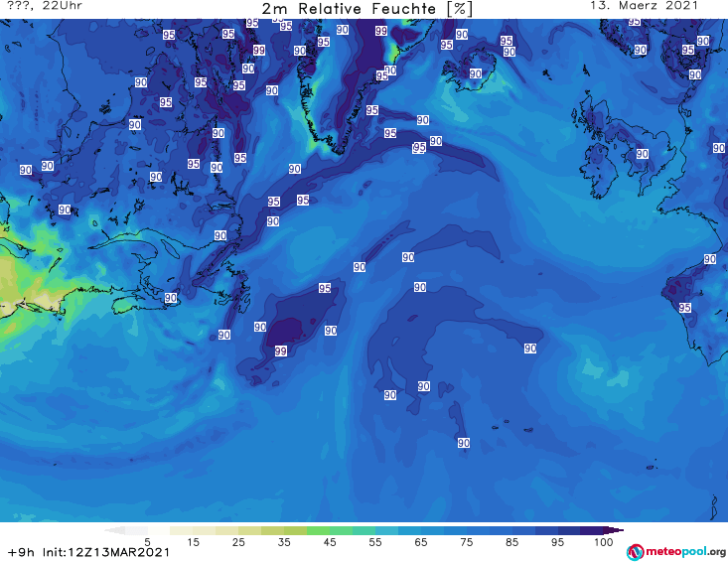The height and width of the screenshot is (562, 728).
Task: Click the '25' legend scale label
Action: coord(238,542)
